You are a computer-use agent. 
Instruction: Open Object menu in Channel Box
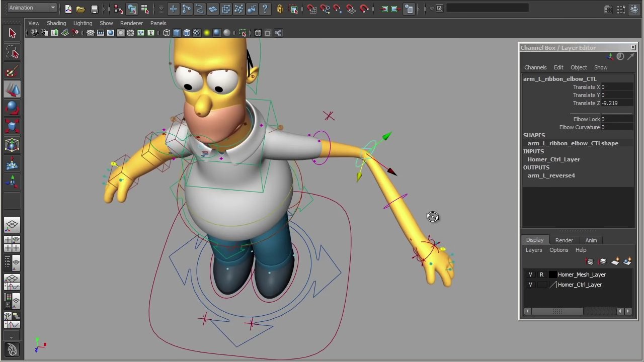coord(579,67)
